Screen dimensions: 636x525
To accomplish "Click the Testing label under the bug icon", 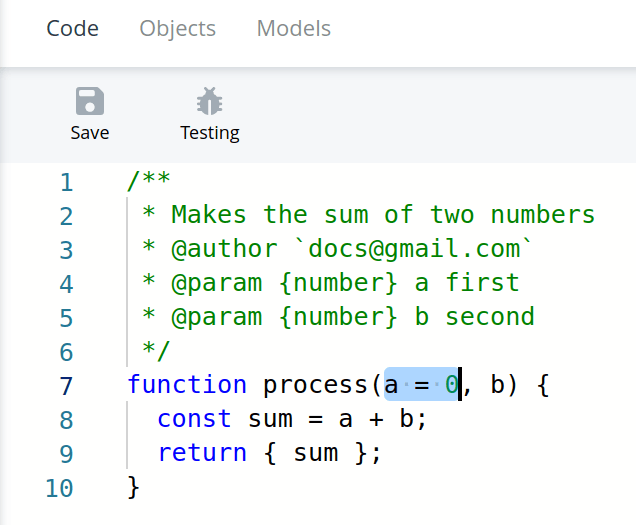I will (x=210, y=133).
